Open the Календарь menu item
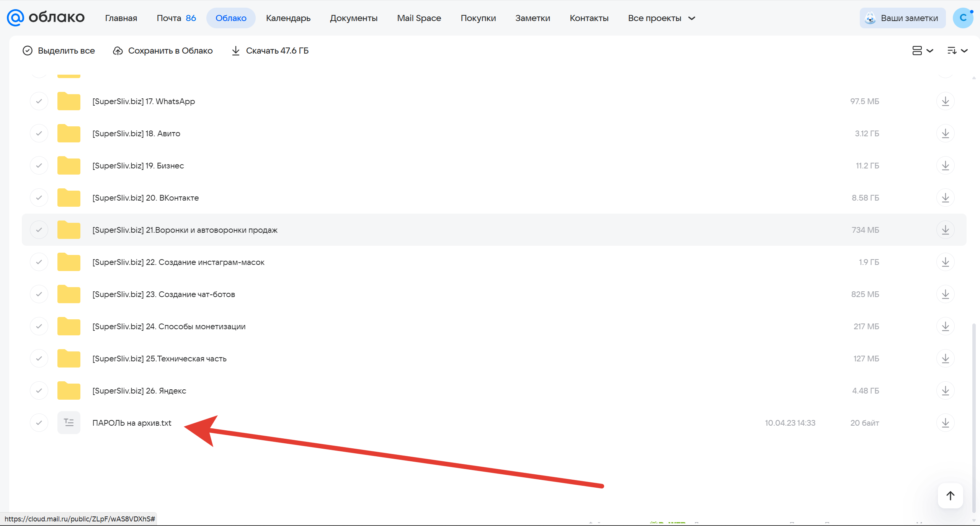This screenshot has height=526, width=980. click(x=288, y=18)
